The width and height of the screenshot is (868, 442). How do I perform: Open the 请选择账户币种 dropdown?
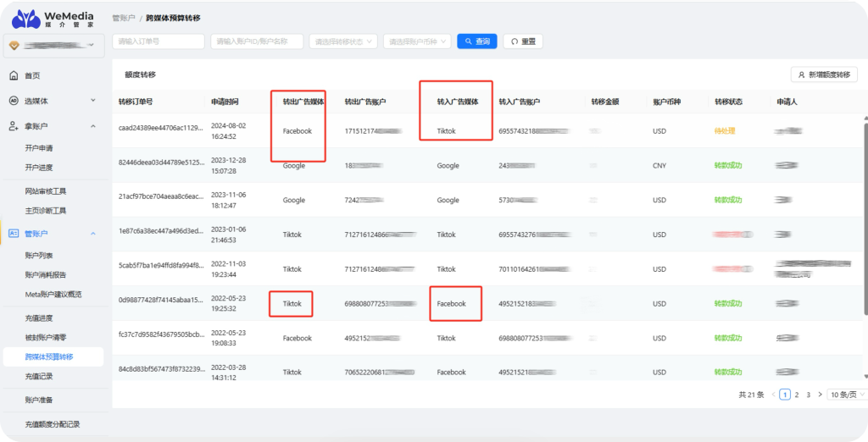pyautogui.click(x=416, y=41)
